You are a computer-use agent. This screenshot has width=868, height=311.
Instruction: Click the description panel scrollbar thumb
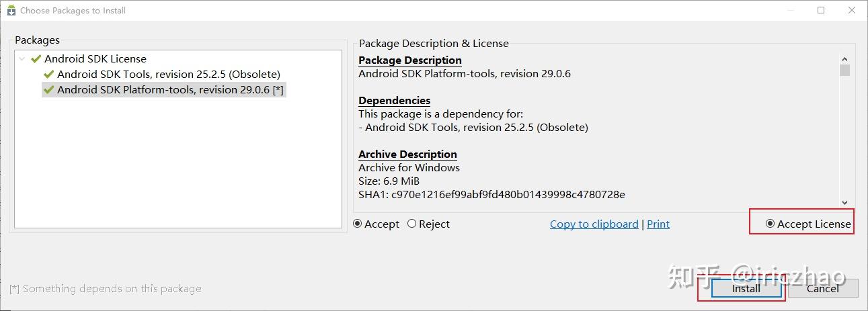[844, 71]
